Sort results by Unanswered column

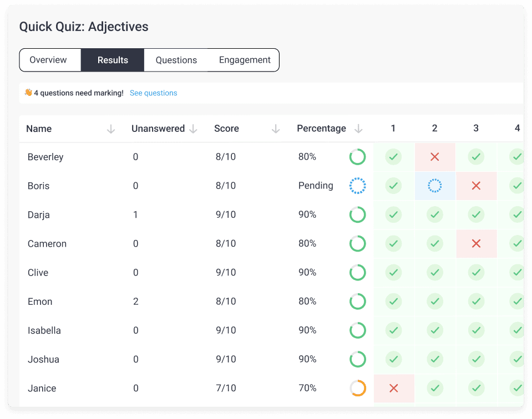click(194, 128)
